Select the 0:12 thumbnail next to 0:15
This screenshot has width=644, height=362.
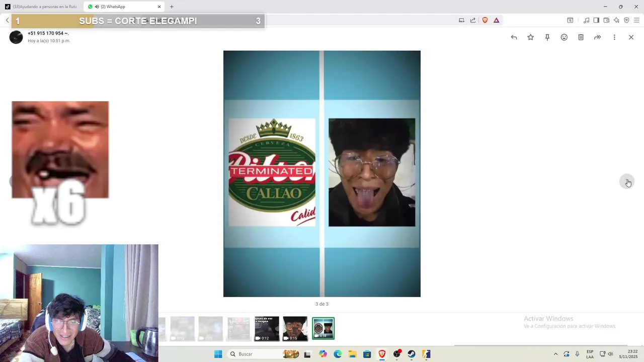click(267, 328)
